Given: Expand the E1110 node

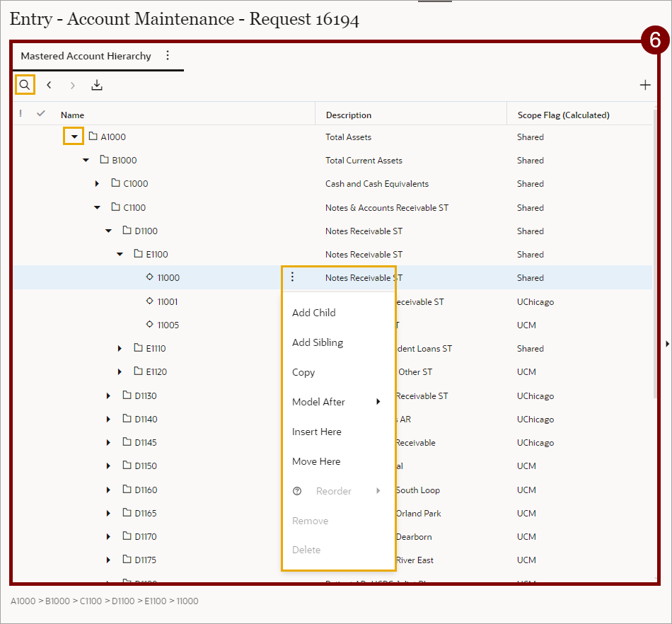Looking at the screenshot, I should (120, 349).
